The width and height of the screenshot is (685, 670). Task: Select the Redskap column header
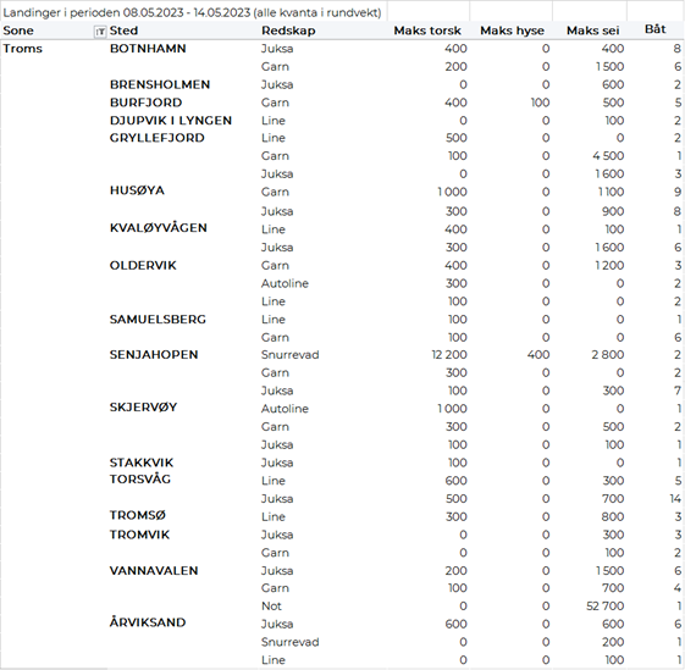point(283,31)
